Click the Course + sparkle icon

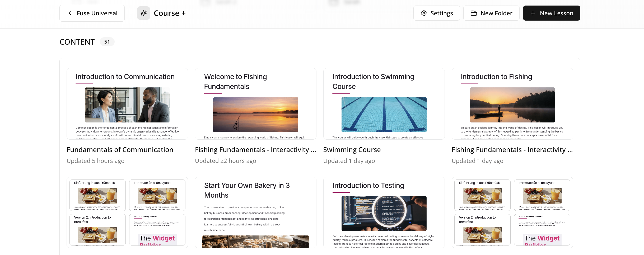coord(143,13)
